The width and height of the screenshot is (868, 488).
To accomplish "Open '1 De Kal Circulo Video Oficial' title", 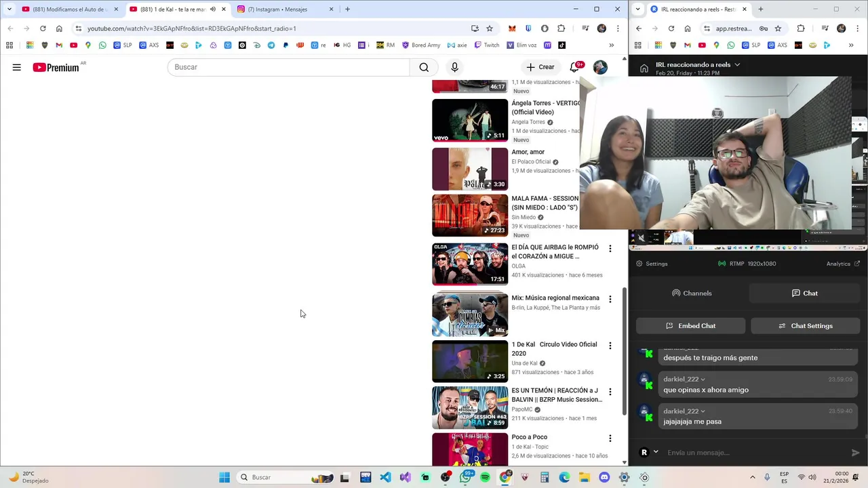I will pyautogui.click(x=554, y=349).
